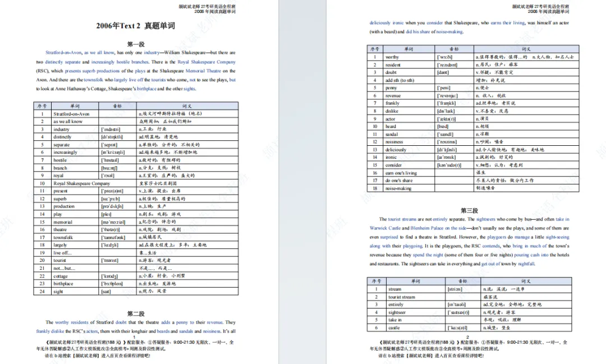Click the word 'nightfall' ending paragraph three
Viewport: 606px width, 364px height.
click(526, 264)
